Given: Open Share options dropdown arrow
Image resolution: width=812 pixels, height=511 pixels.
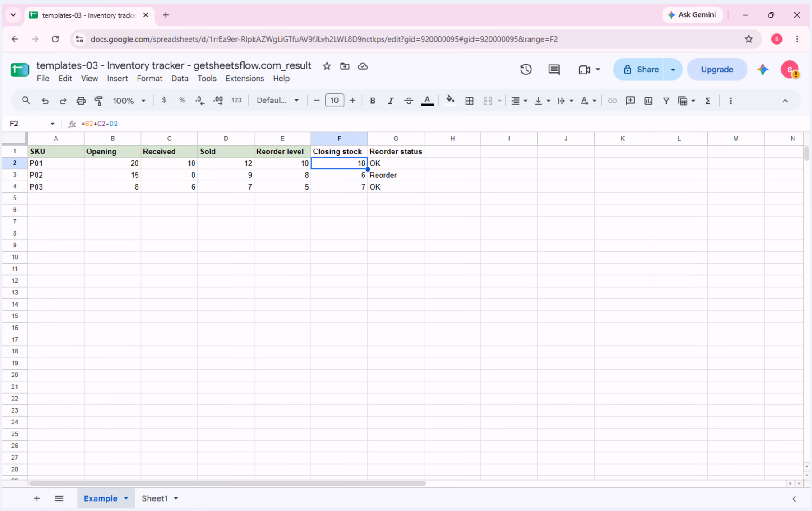Looking at the screenshot, I should click(673, 70).
